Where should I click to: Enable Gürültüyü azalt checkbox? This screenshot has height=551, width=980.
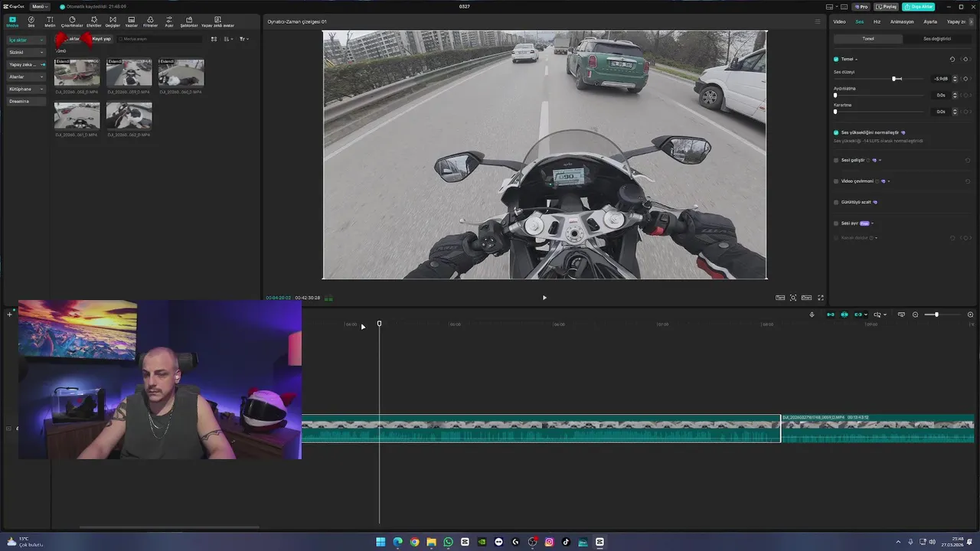[x=836, y=202]
